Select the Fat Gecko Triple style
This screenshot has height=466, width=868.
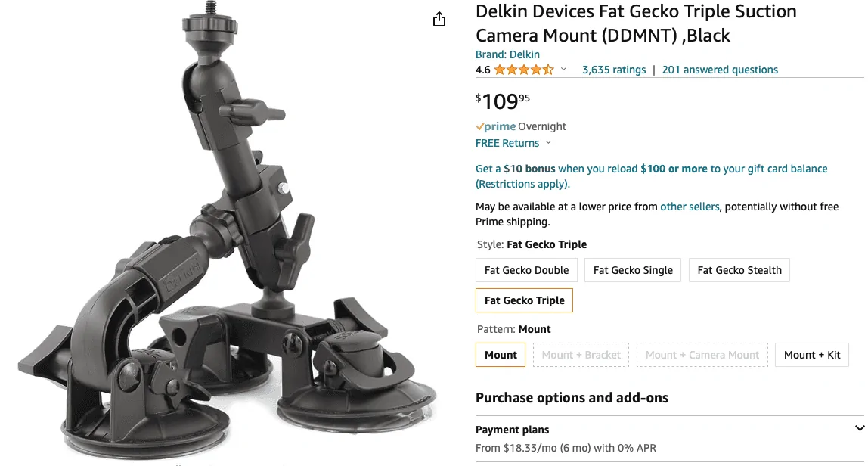tap(524, 300)
